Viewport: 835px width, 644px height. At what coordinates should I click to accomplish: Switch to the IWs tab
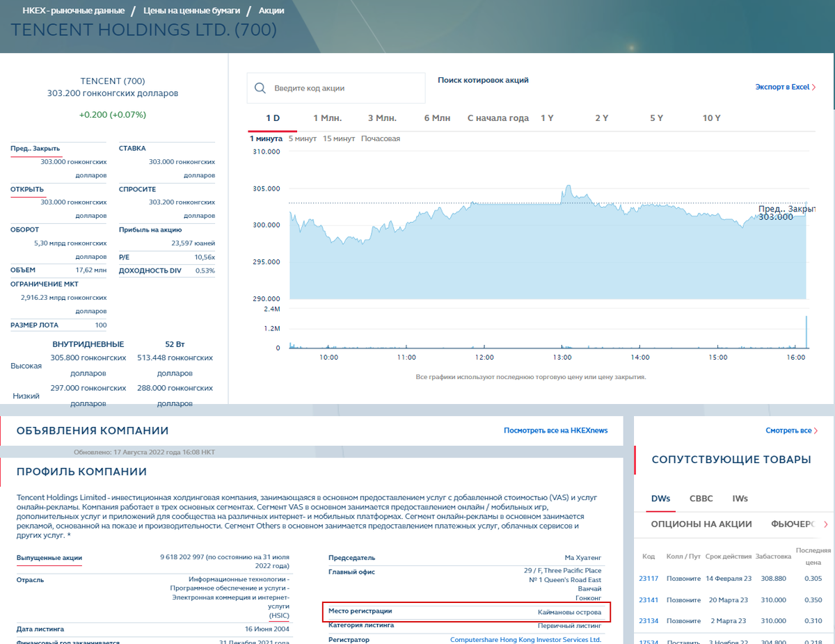click(740, 499)
